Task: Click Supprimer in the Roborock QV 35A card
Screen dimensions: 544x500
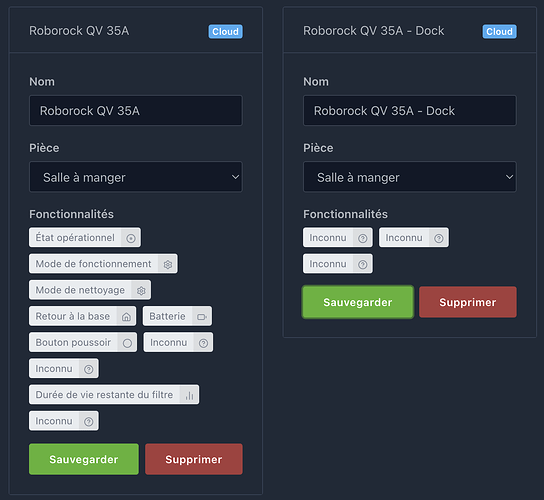Action: coord(194,459)
